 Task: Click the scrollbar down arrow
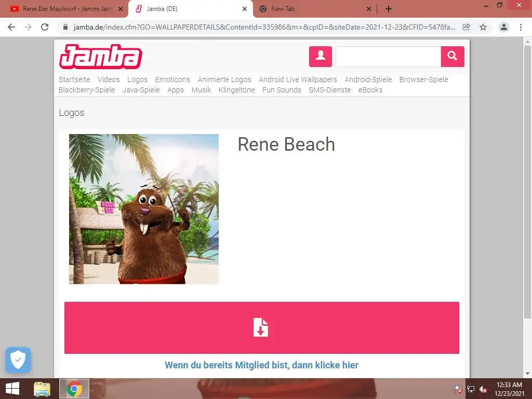point(527,374)
